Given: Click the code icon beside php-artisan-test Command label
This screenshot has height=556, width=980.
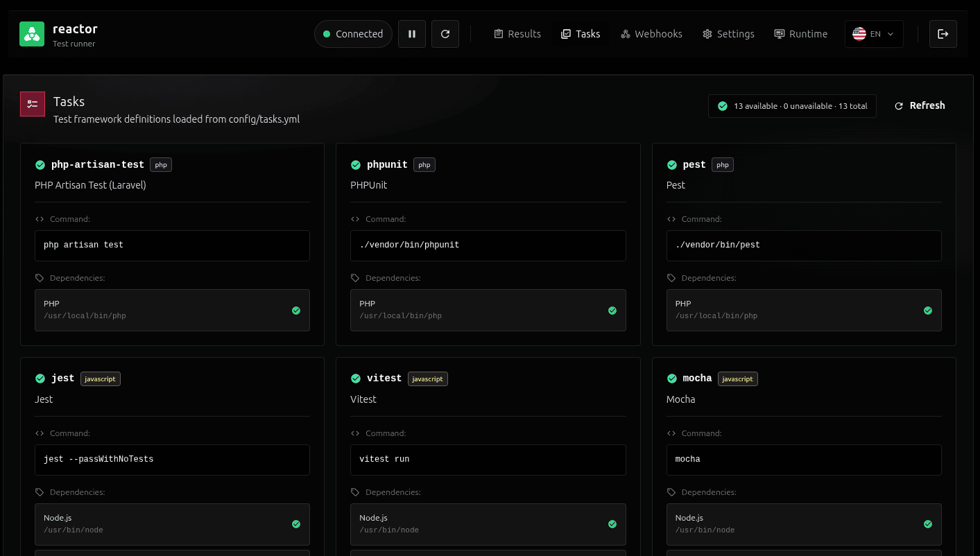Looking at the screenshot, I should point(40,219).
